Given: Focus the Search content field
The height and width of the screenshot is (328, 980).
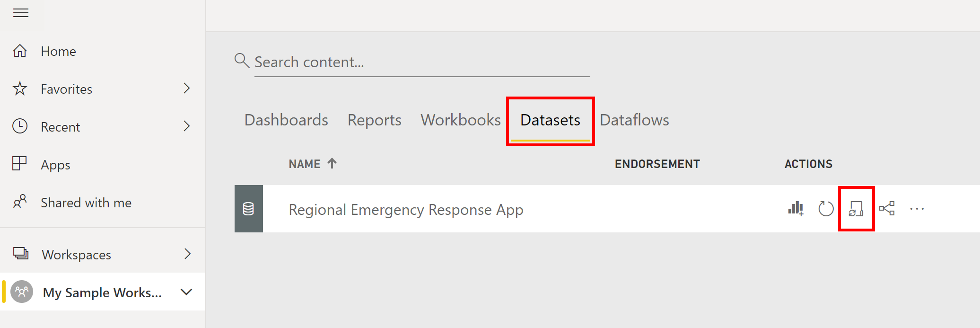Looking at the screenshot, I should pyautogui.click(x=422, y=62).
